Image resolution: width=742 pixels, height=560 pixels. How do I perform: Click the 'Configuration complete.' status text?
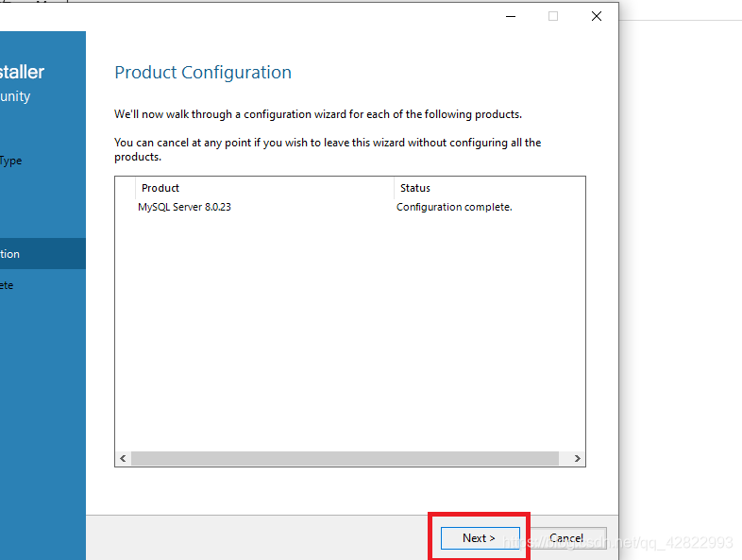454,207
